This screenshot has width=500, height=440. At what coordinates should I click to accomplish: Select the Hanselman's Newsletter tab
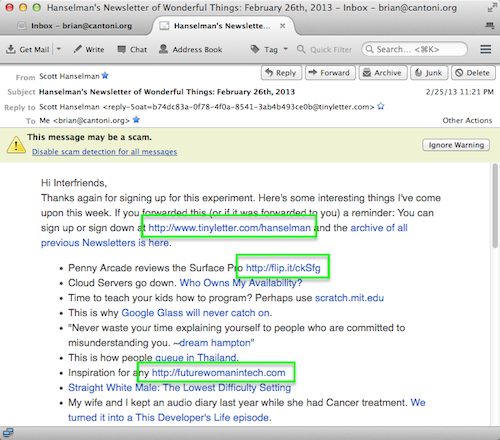click(x=222, y=26)
